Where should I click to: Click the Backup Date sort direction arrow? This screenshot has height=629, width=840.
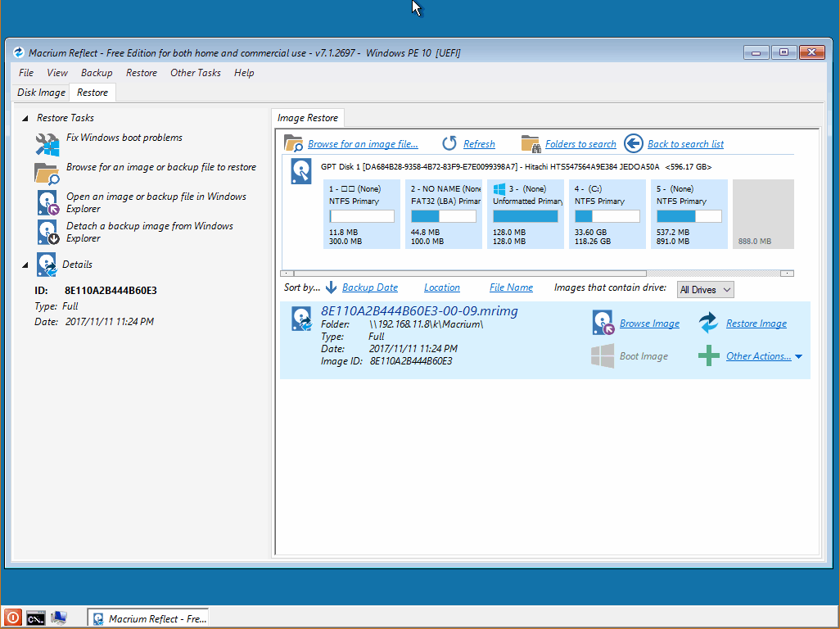pos(331,287)
